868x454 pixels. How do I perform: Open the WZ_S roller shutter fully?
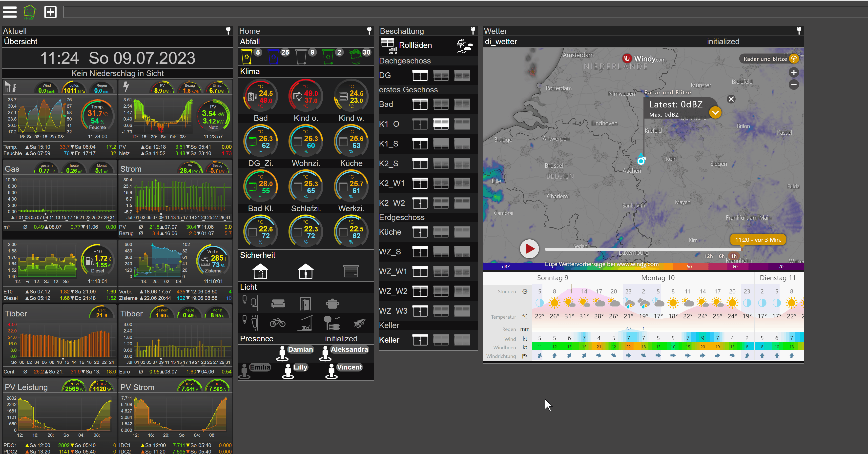420,252
